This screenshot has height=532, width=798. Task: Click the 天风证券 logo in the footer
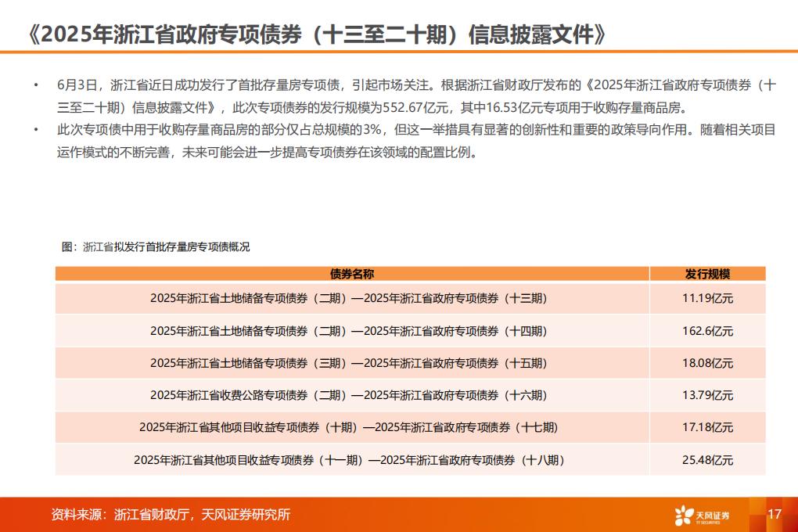point(702,516)
